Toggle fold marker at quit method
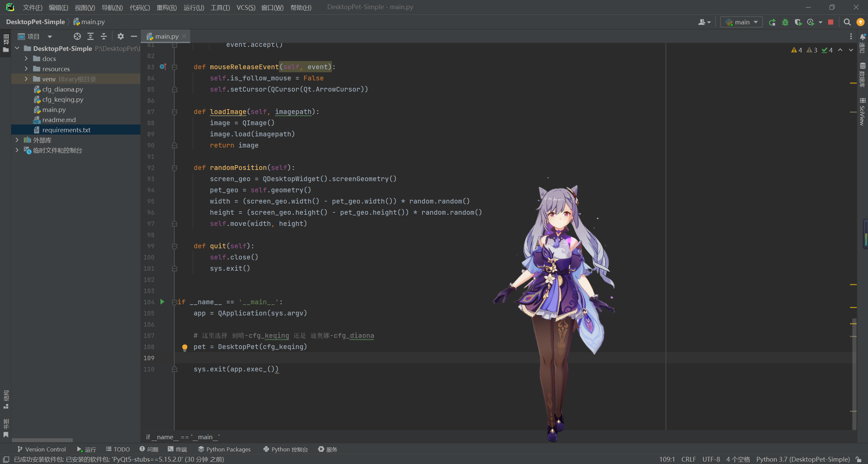 point(175,246)
